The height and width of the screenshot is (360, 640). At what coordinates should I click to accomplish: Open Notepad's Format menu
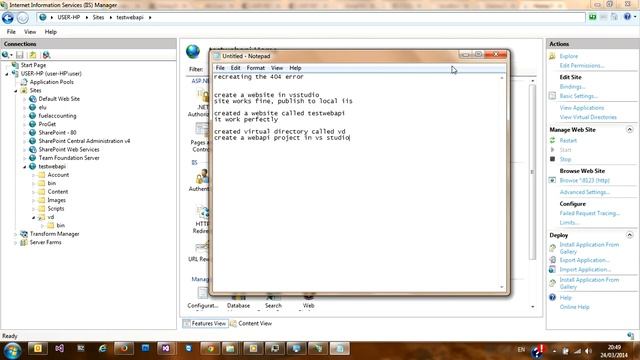tap(256, 68)
